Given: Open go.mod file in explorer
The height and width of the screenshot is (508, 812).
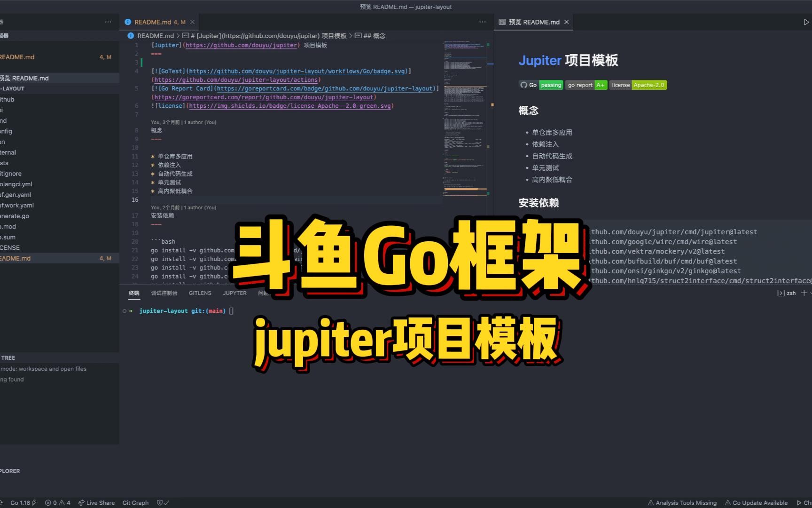Looking at the screenshot, I should pos(59,226).
